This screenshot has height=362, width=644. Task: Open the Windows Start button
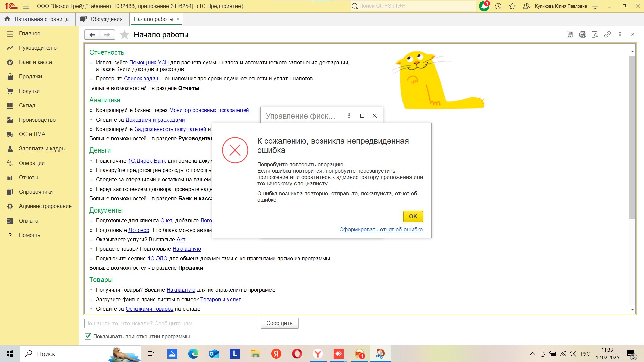tap(10, 354)
